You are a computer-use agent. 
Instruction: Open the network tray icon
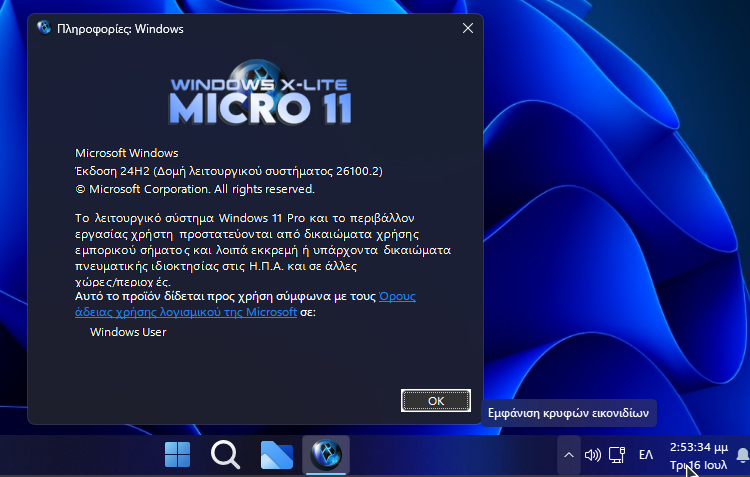coord(617,455)
